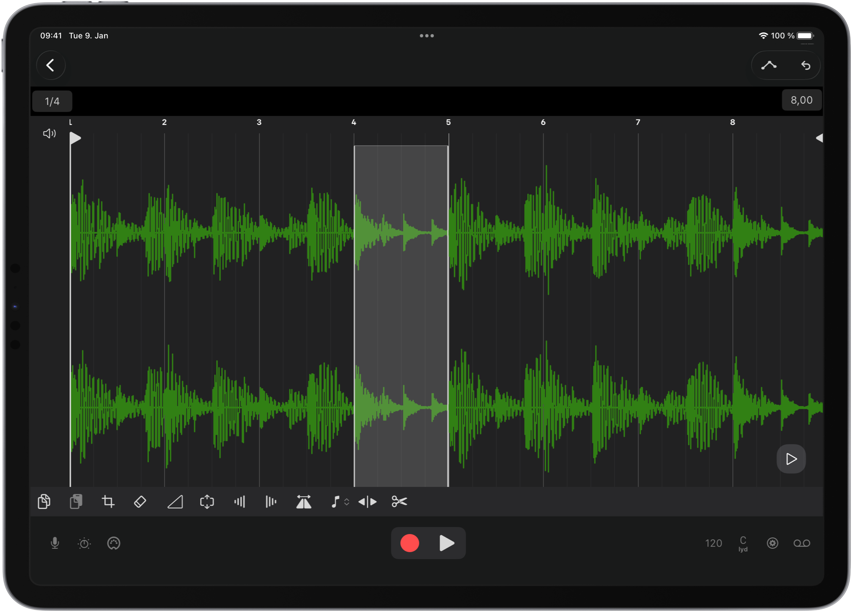Copy the selected audio region

[44, 502]
